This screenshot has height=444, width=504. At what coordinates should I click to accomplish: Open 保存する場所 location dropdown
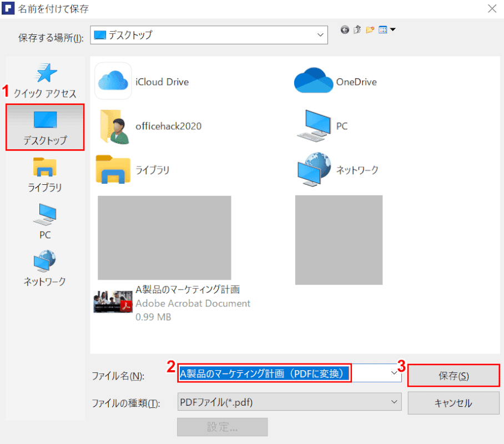click(x=209, y=35)
